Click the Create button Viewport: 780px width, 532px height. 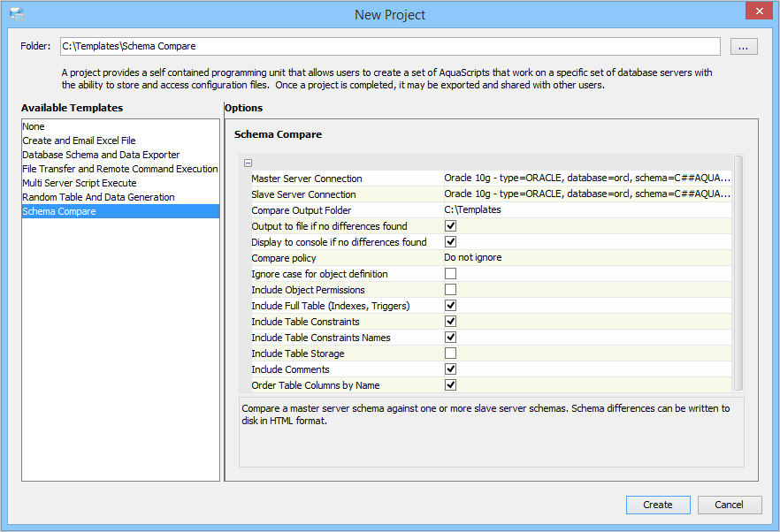click(x=657, y=505)
